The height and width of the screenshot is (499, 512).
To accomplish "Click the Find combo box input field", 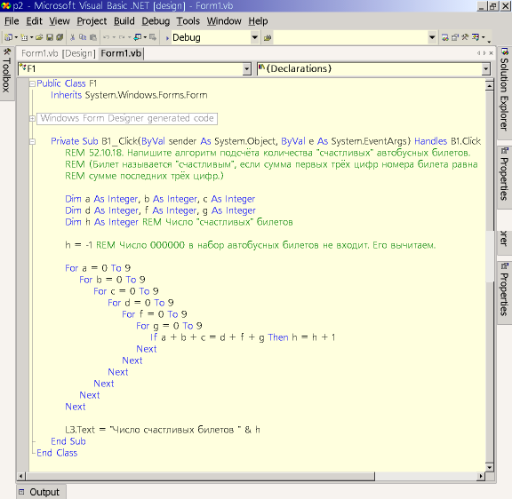I will tap(350, 38).
